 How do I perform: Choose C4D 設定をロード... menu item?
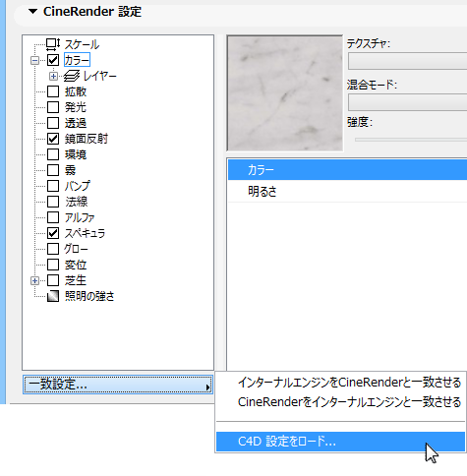point(340,442)
